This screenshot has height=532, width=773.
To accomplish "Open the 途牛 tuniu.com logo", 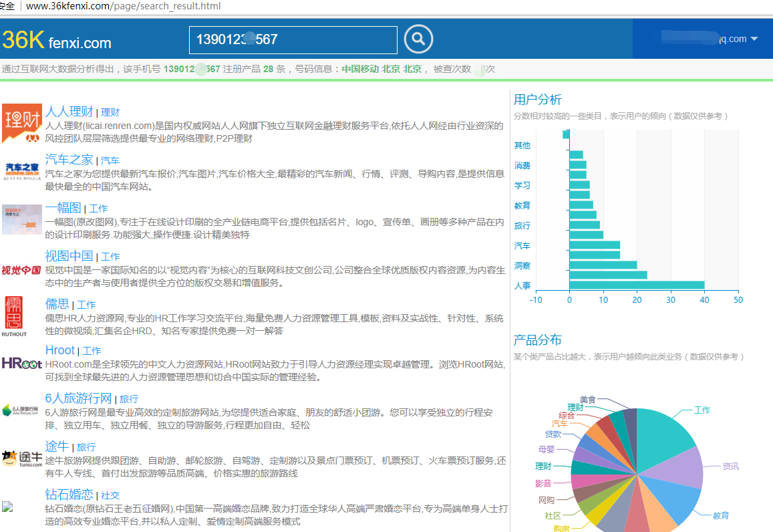I will (21, 458).
